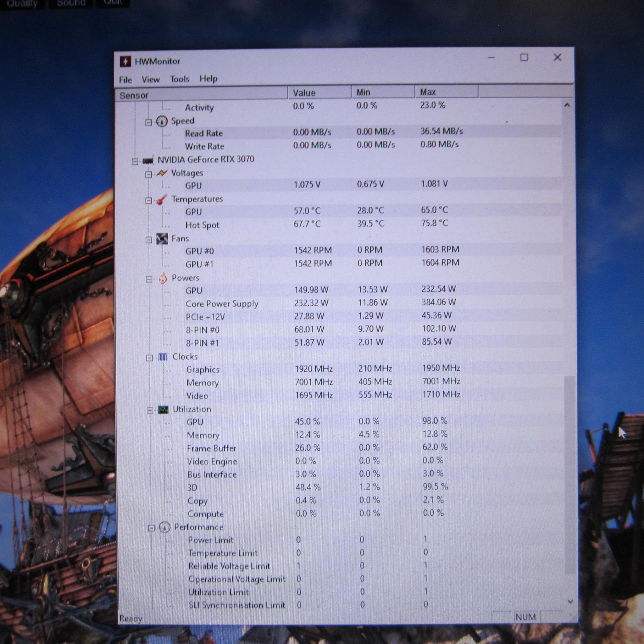The height and width of the screenshot is (644, 644).
Task: Click the Value column header
Action: pos(319,92)
